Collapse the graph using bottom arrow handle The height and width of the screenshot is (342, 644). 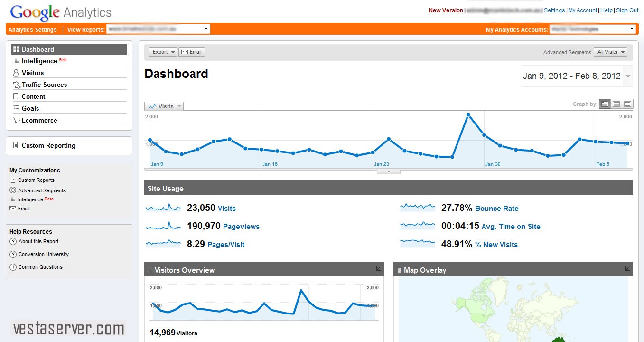[389, 172]
